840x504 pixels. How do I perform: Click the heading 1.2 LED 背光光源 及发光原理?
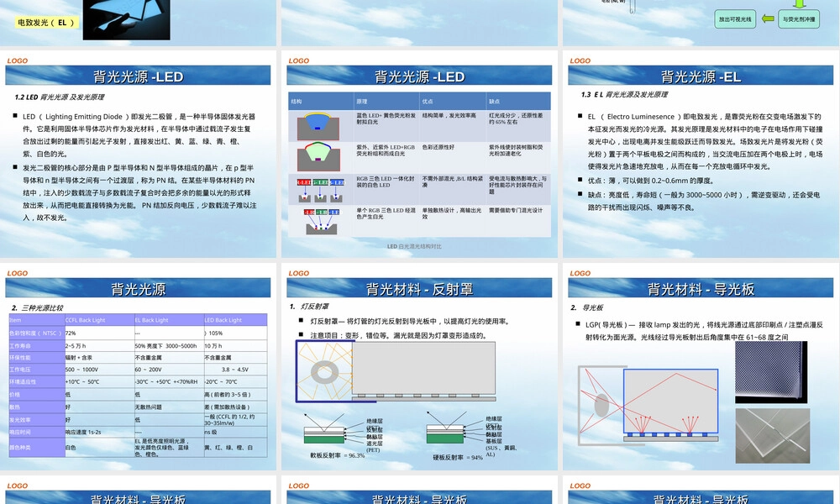coord(60,97)
